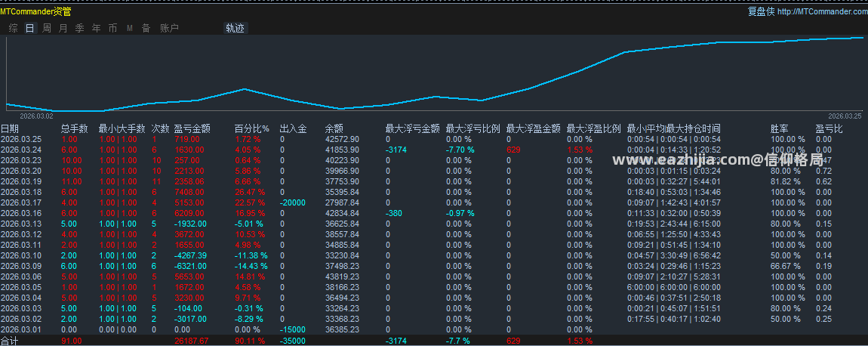Open the 月 monthly tab
868x346 pixels.
(x=63, y=28)
